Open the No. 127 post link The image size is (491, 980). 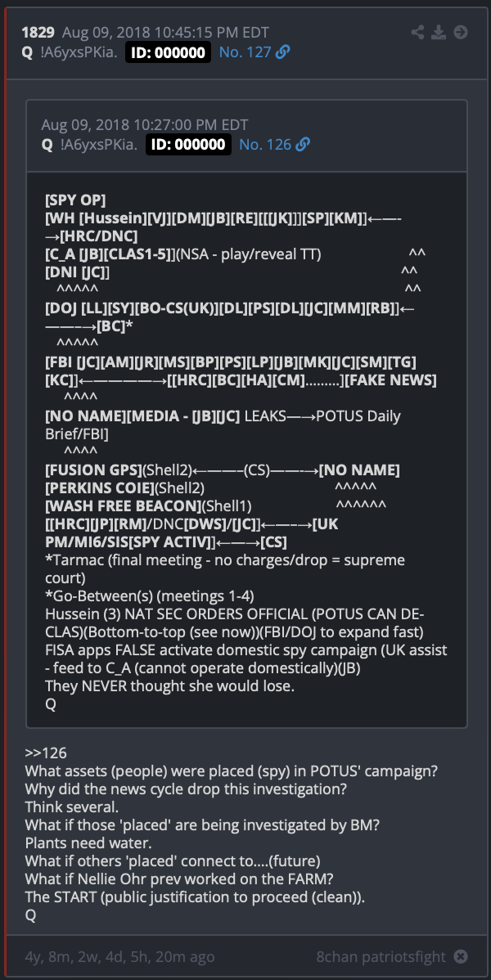(x=245, y=52)
